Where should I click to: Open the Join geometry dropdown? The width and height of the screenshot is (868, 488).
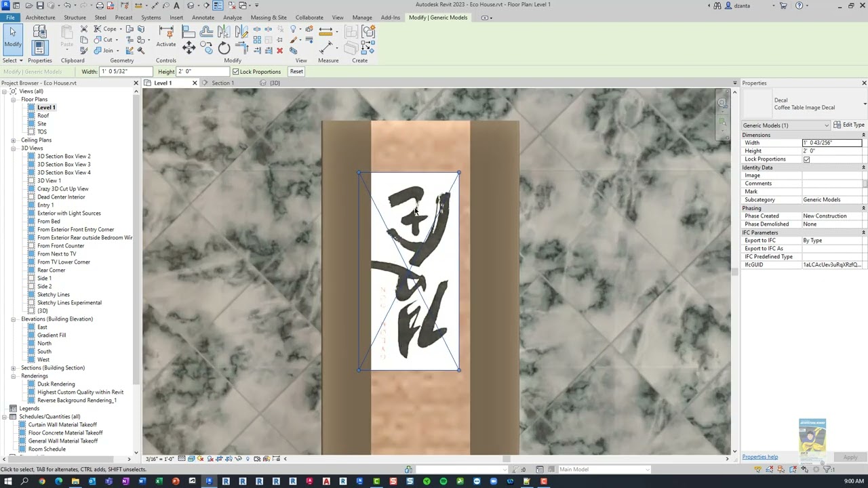pos(118,51)
